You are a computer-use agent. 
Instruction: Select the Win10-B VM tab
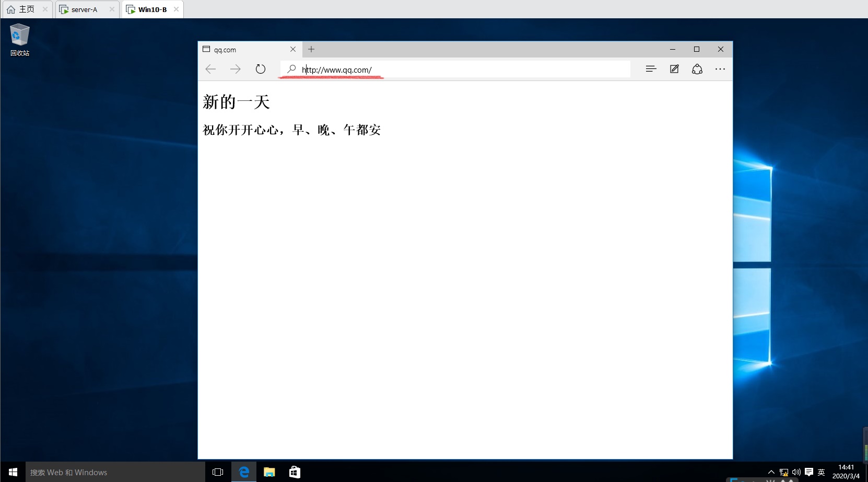[x=153, y=9]
